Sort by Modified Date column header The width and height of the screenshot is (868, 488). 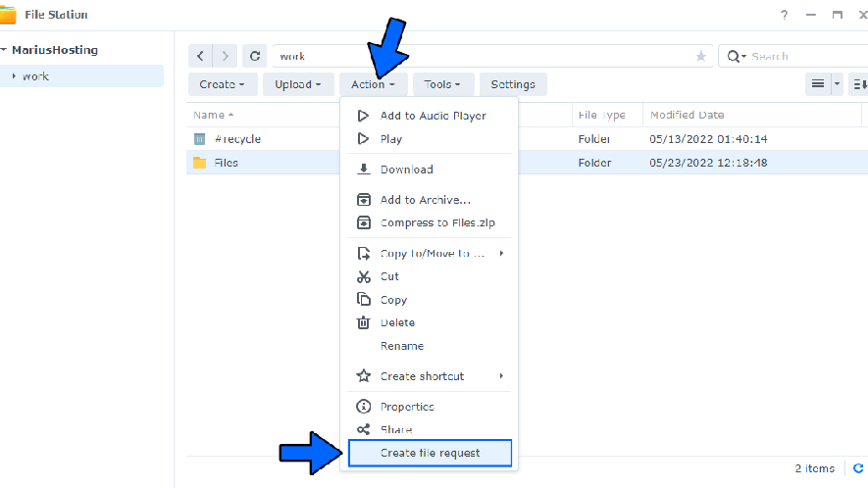pyautogui.click(x=687, y=115)
